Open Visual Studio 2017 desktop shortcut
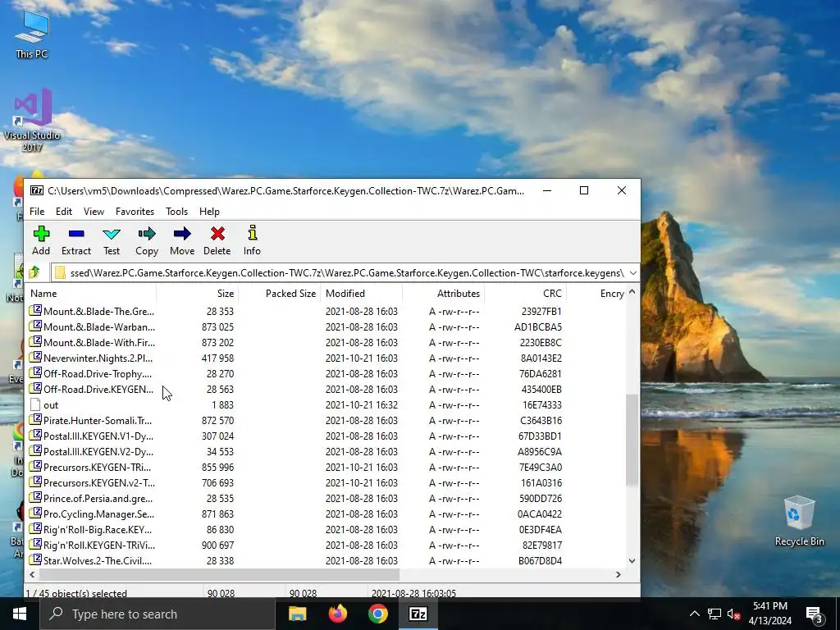840x630 pixels. click(32, 121)
